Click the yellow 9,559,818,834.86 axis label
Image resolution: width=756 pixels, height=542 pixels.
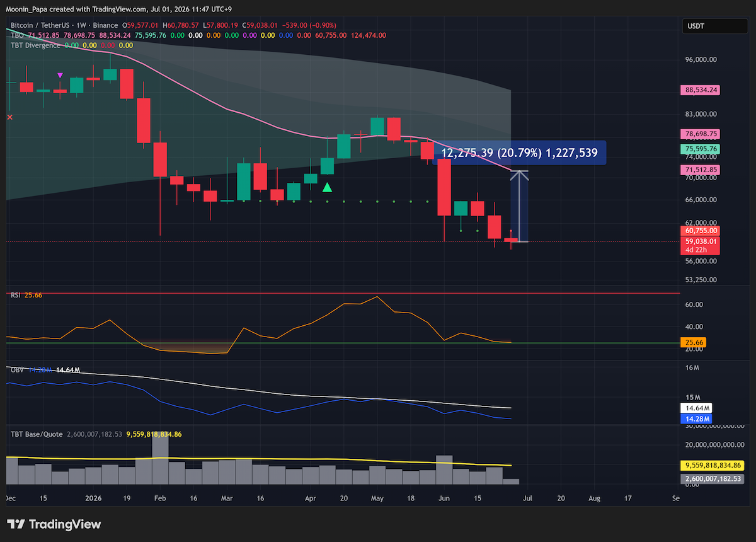pos(713,466)
